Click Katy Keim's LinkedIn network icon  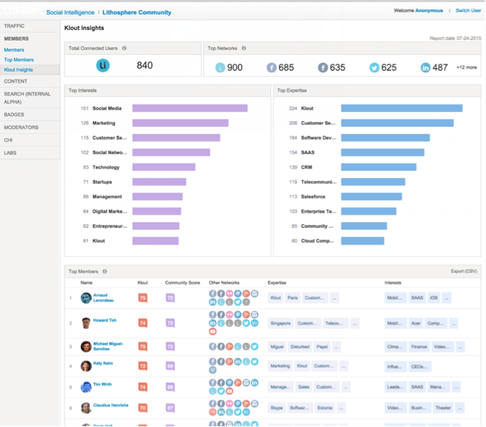tap(238, 361)
